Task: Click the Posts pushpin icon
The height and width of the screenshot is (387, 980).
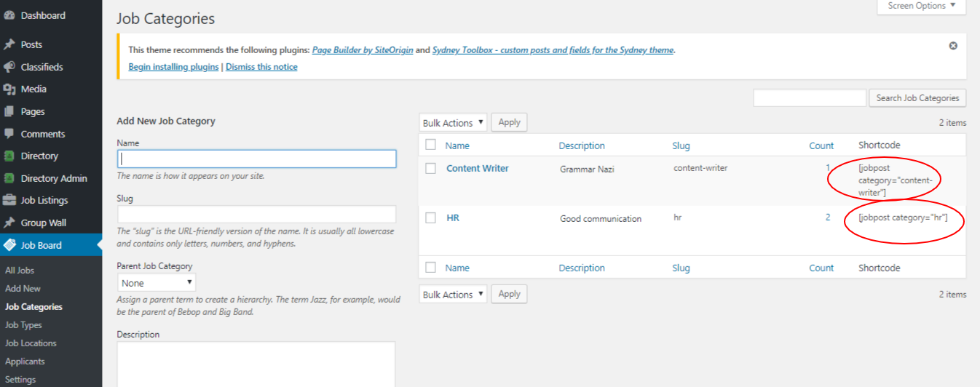Action: click(x=9, y=44)
